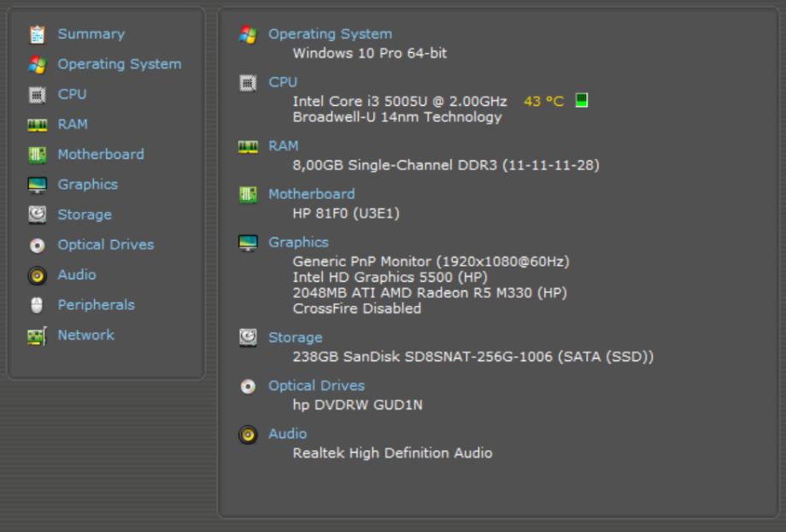The image size is (786, 532).
Task: Click the Windows flag icon beside sidebar Operating System
Action: 37,65
